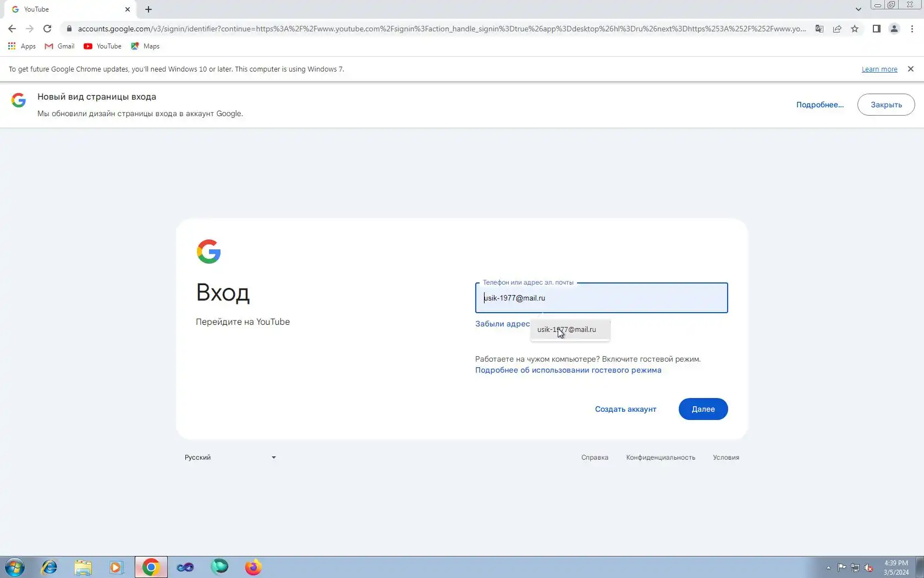Open the media player taskbar icon

pos(117,567)
